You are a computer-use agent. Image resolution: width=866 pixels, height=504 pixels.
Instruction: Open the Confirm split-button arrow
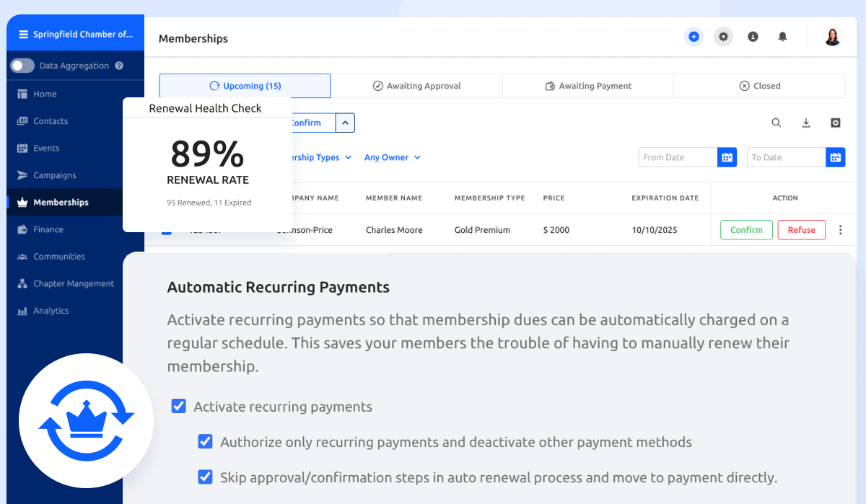click(345, 123)
